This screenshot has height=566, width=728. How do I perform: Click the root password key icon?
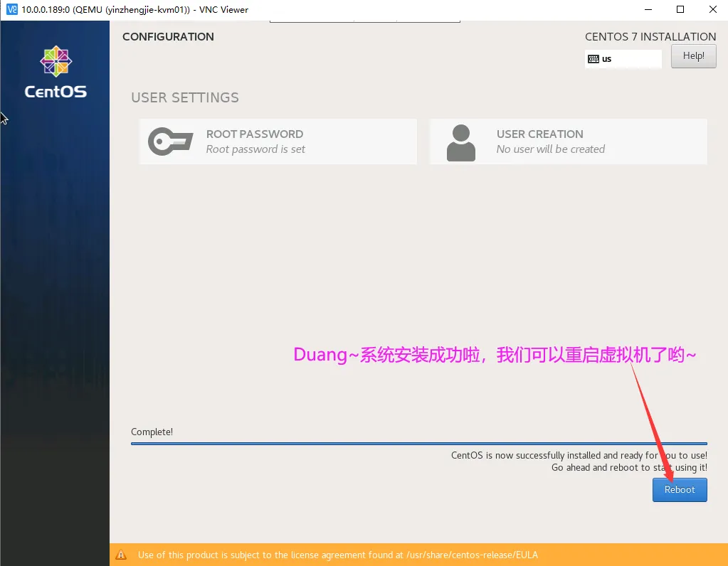(170, 141)
